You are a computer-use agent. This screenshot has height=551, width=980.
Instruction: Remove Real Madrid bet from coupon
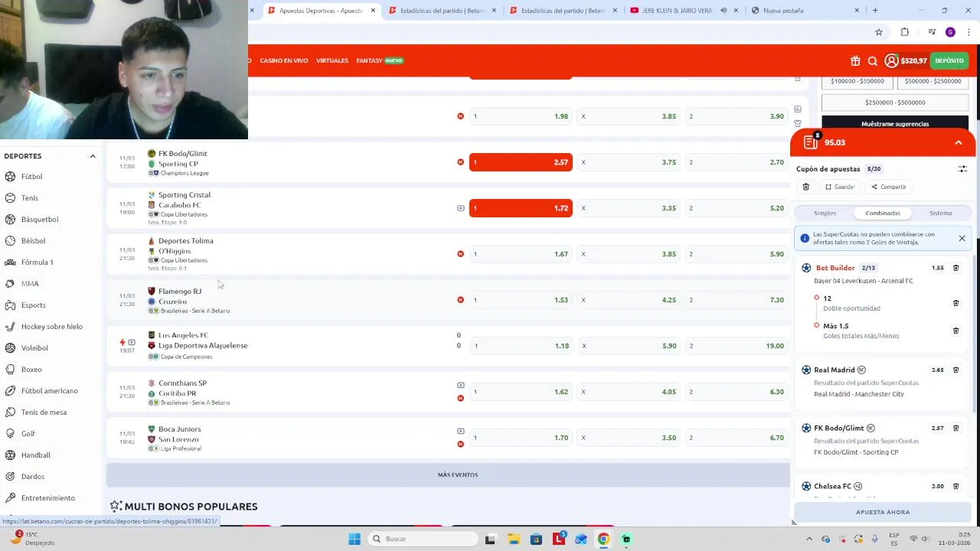(x=955, y=370)
